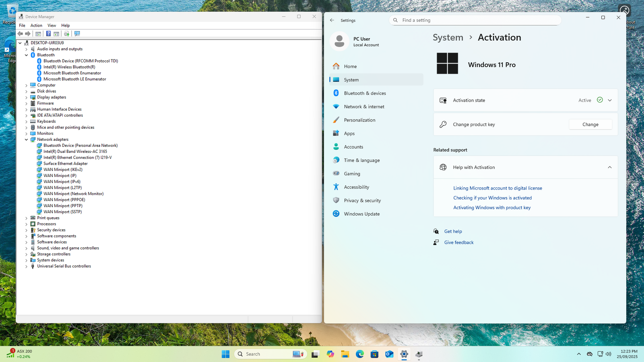Open Bluetooth & devices settings page
This screenshot has height=362, width=644.
365,93
